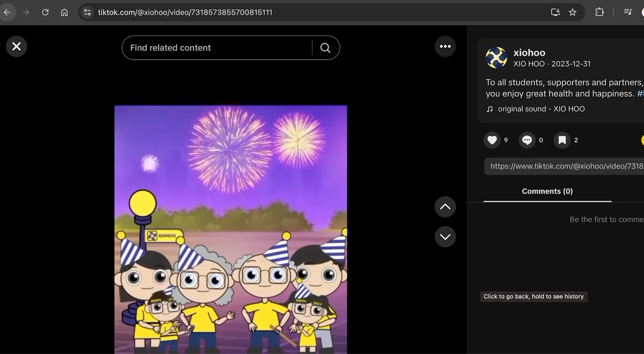
Task: Like the video with heart icon
Action: 492,140
